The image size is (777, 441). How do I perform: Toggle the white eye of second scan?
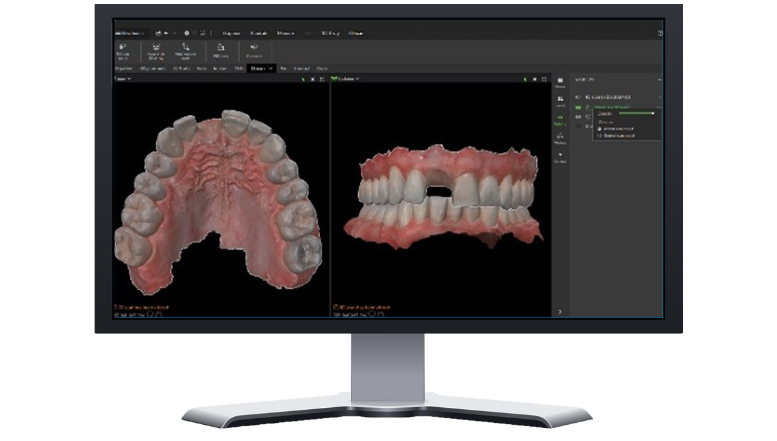point(578,117)
